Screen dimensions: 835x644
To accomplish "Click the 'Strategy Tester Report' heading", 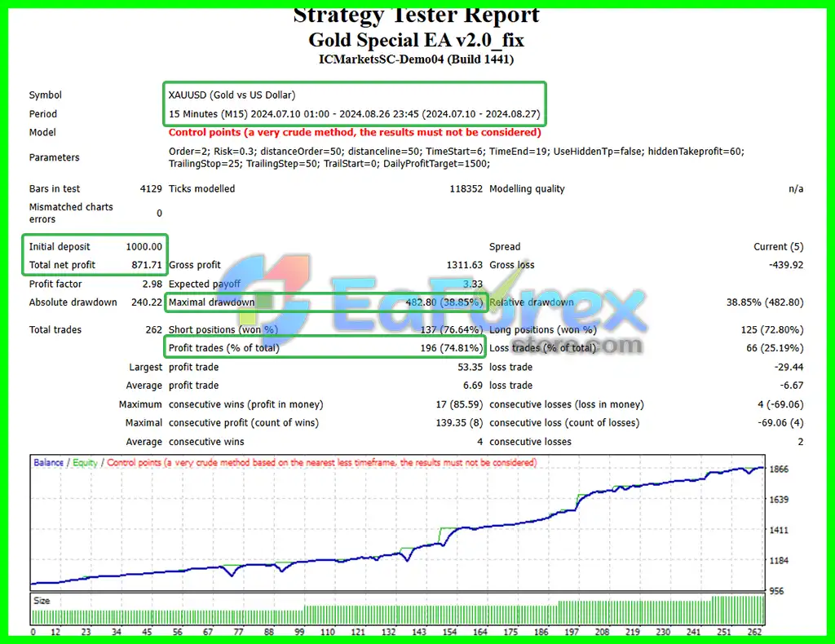I will coord(416,16).
